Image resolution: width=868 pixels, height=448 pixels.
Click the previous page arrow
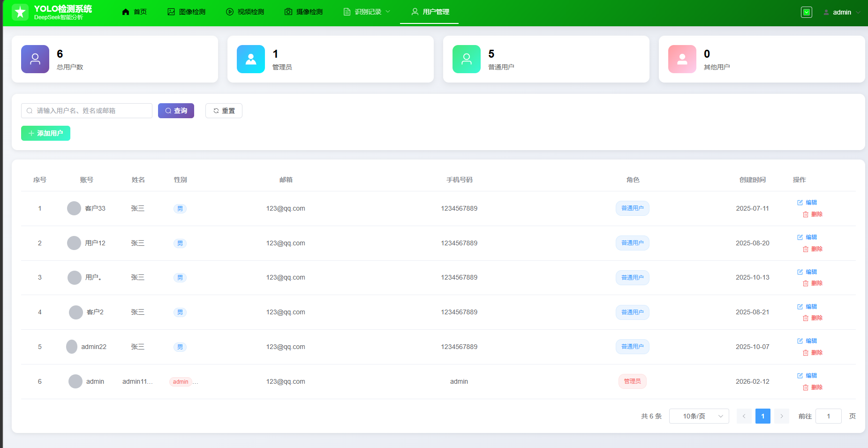tap(744, 416)
